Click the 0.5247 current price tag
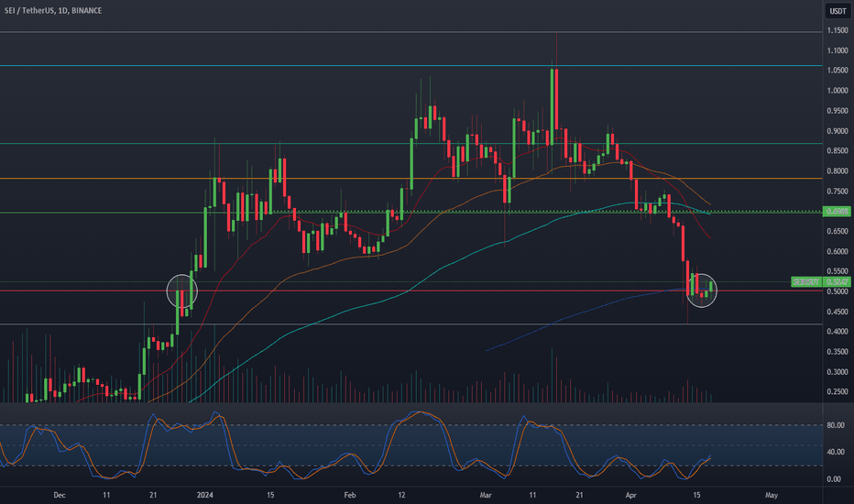Viewport: 854px width, 504px height. click(x=837, y=281)
